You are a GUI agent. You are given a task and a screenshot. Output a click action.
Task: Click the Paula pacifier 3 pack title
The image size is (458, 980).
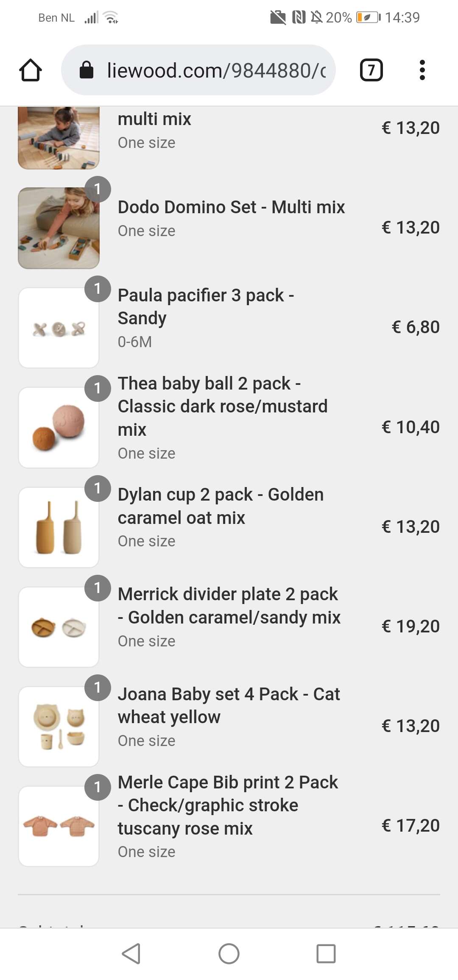206,306
